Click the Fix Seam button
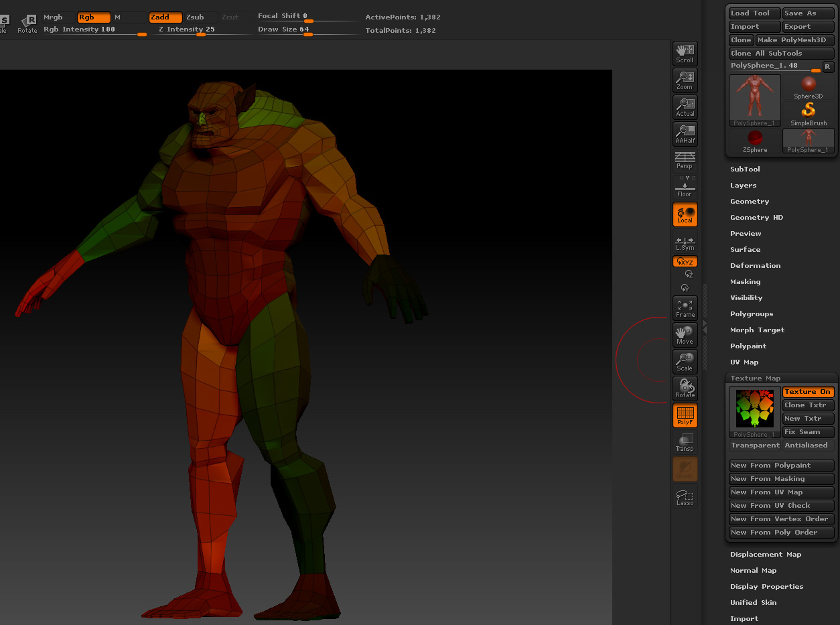This screenshot has height=625, width=840. click(x=808, y=432)
